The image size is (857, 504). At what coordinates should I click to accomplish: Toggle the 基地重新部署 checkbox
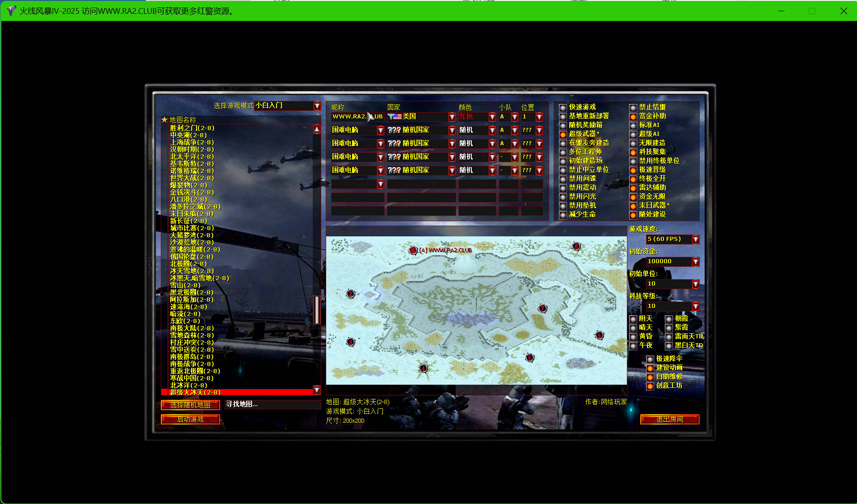tap(563, 117)
